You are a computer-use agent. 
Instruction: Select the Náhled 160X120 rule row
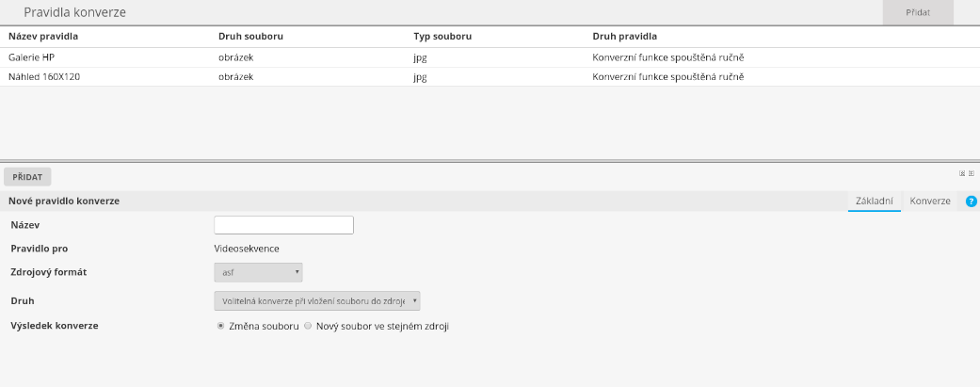coord(44,77)
